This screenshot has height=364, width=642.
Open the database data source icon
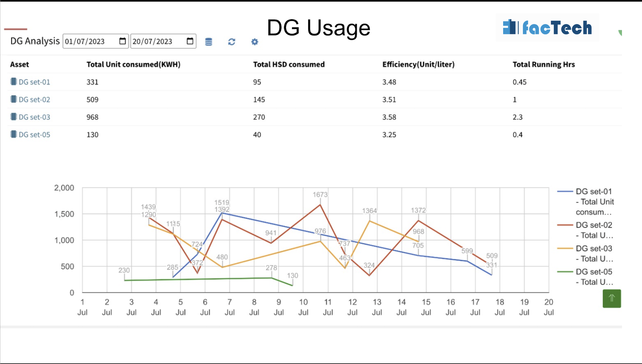coord(208,42)
